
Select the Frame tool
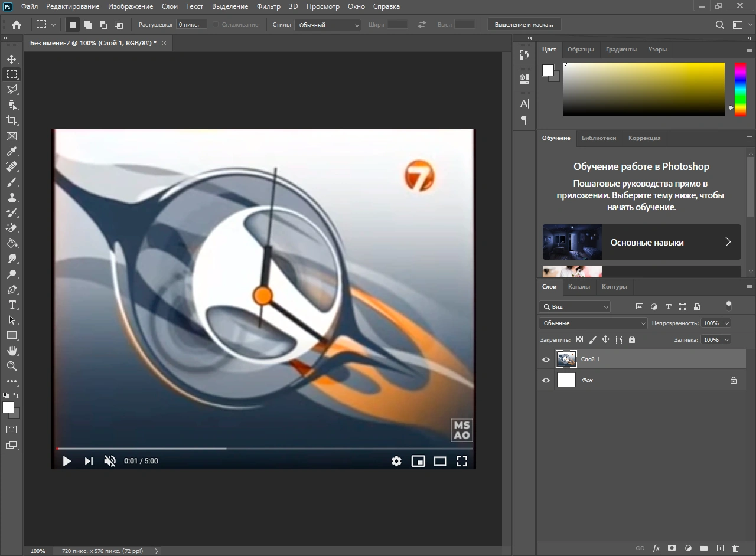pyautogui.click(x=12, y=136)
